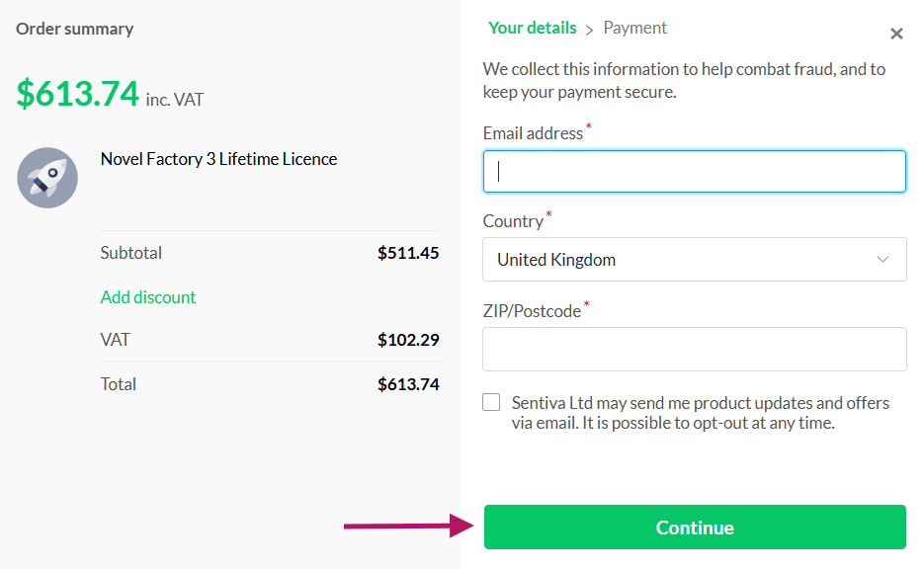Screen dimensions: 924x569
Task: Focus the Email address field
Action: click(694, 172)
